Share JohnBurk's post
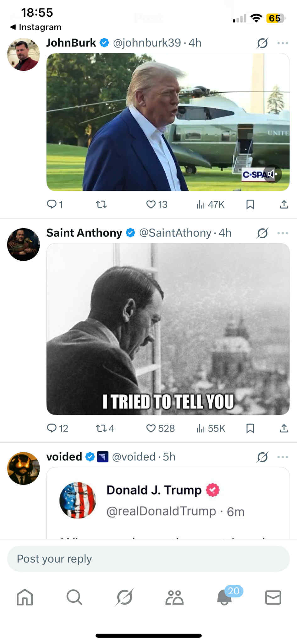 pos(284,205)
